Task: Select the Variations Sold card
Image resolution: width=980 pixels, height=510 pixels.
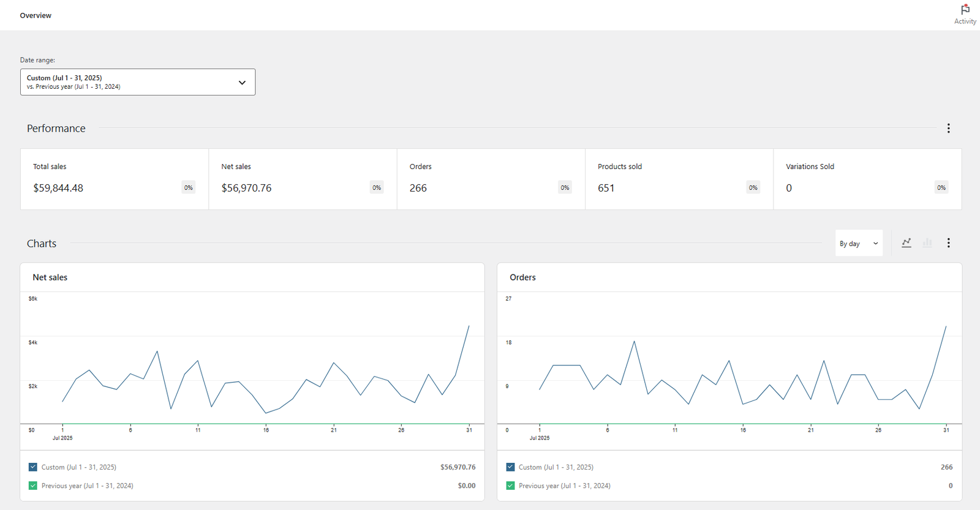Action: coord(867,179)
